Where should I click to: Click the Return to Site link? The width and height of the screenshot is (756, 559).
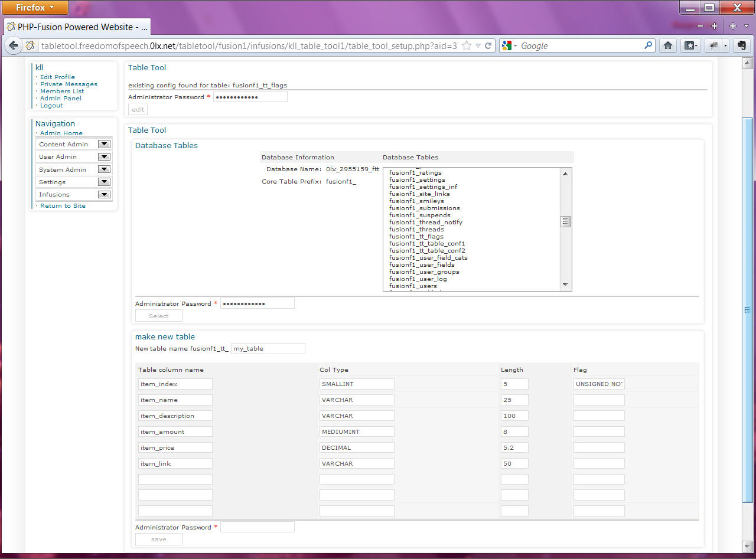click(x=63, y=206)
